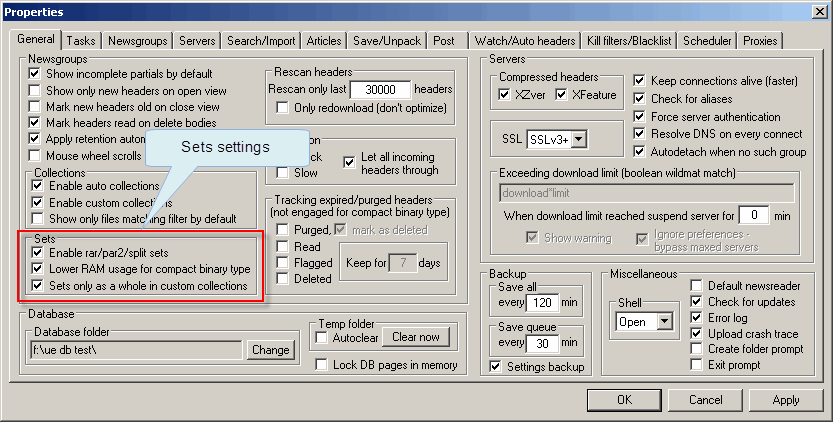Enable Lock DB pages in memory
The image size is (833, 422).
322,364
